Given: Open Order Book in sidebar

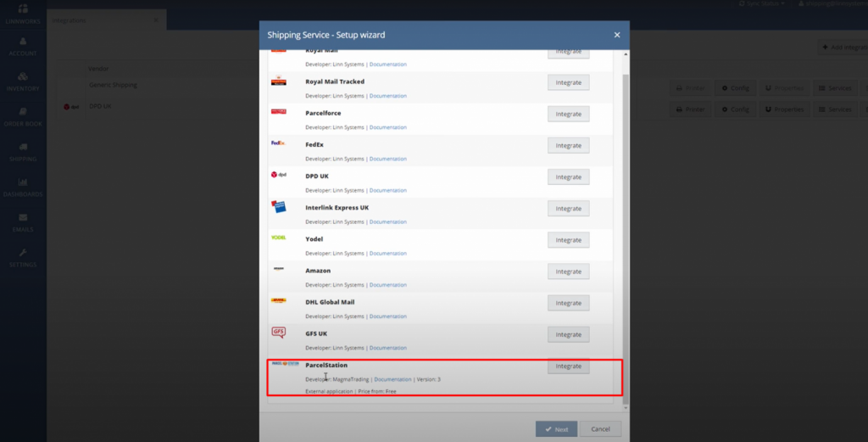Looking at the screenshot, I should pos(23,117).
